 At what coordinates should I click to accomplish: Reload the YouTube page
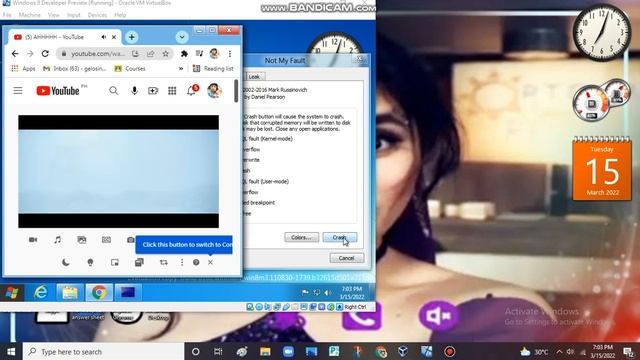coord(45,53)
